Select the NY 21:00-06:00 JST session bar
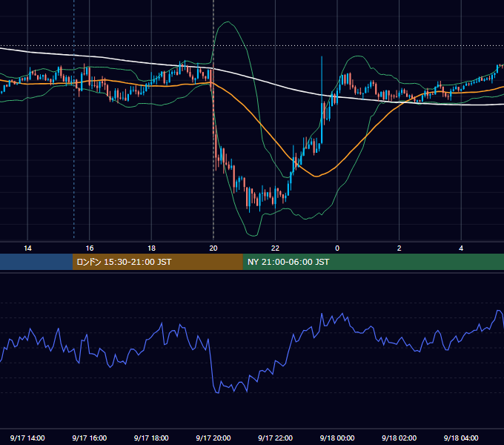 click(373, 262)
